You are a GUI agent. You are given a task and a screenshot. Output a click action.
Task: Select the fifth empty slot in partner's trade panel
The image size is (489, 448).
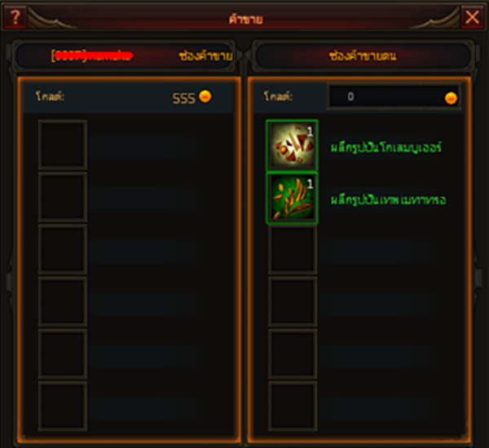tap(63, 354)
